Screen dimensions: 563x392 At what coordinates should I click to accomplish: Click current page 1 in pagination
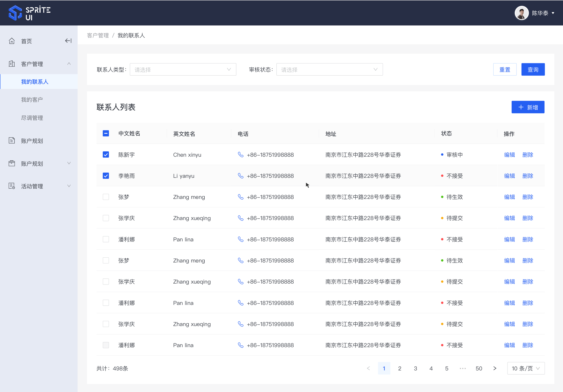coord(384,368)
